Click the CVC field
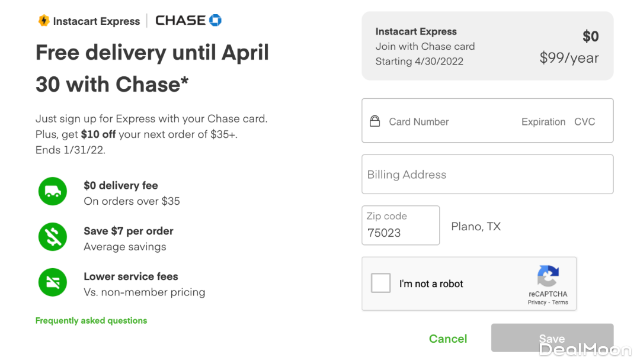Viewport: 640px width, 364px height. pos(584,122)
